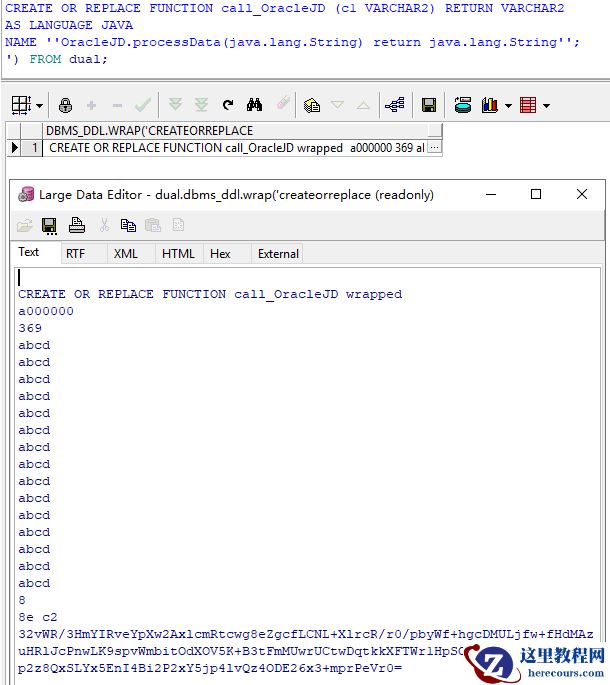Click 'AS LANGUAGE JAVA' line in SQL editor
The image size is (610, 685).
[69, 25]
